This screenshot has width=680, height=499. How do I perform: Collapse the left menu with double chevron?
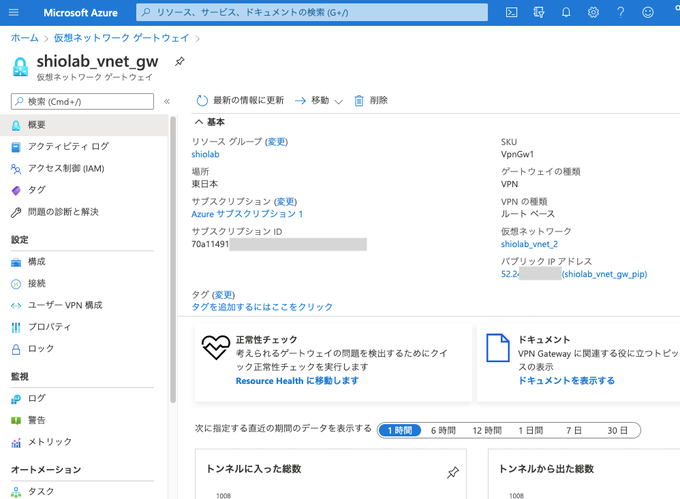167,101
